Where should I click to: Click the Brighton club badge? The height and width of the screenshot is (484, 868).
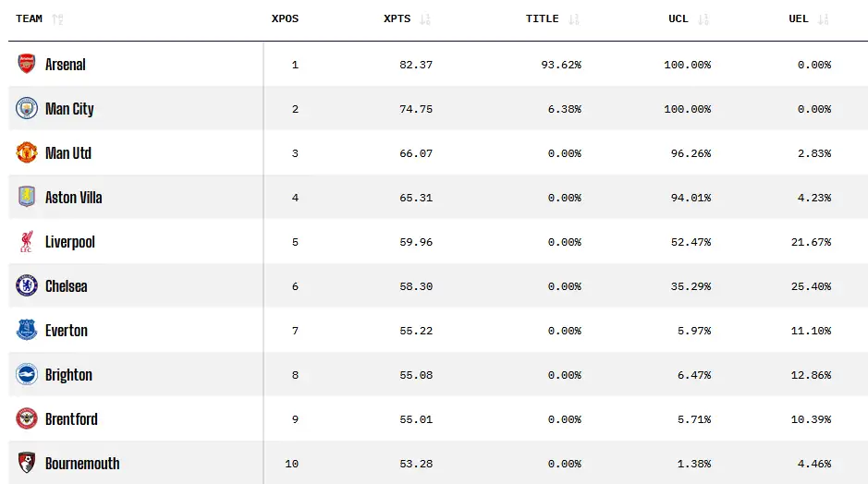(27, 374)
